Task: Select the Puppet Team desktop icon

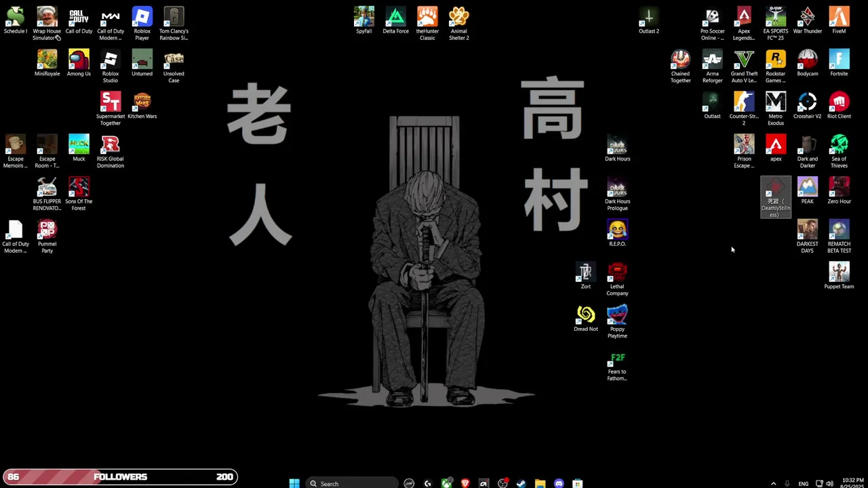Action: pos(839,277)
